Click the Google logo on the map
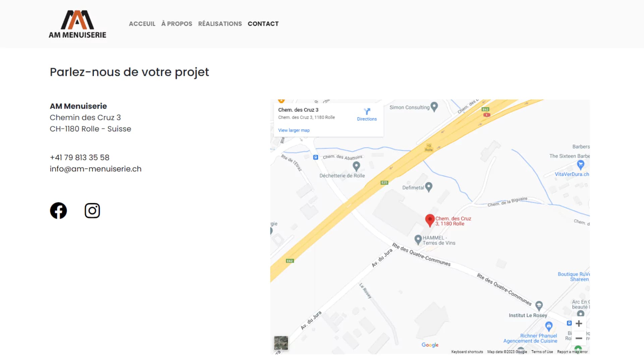This screenshot has height=362, width=644. (x=430, y=345)
